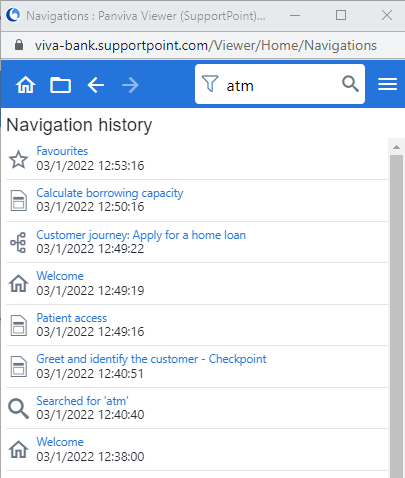Click document icon beside Patient access
This screenshot has width=405, height=478.
(19, 325)
